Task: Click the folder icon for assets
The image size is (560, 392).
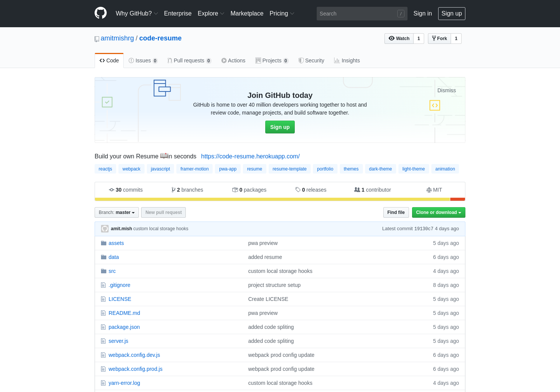Action: point(104,243)
